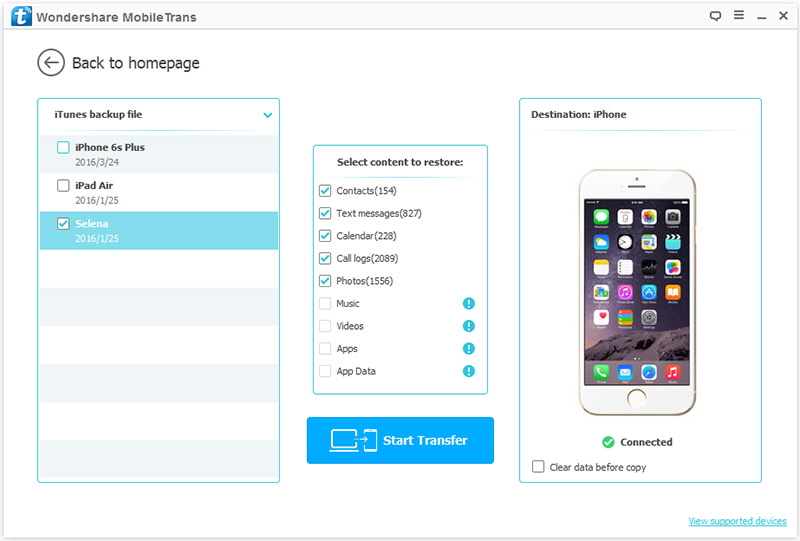Check the iPad Air backup checkbox

click(63, 185)
